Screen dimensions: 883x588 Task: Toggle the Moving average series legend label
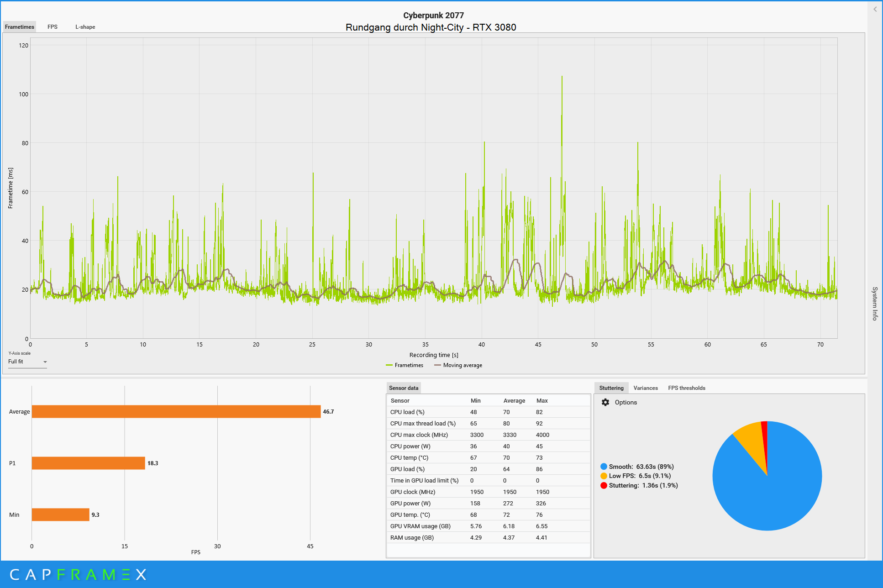coord(463,365)
